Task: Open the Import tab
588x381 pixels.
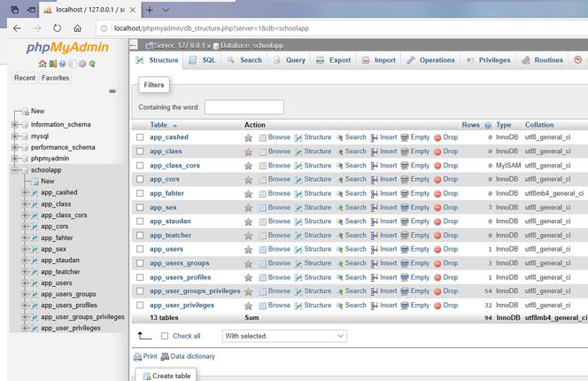Action: pos(379,60)
